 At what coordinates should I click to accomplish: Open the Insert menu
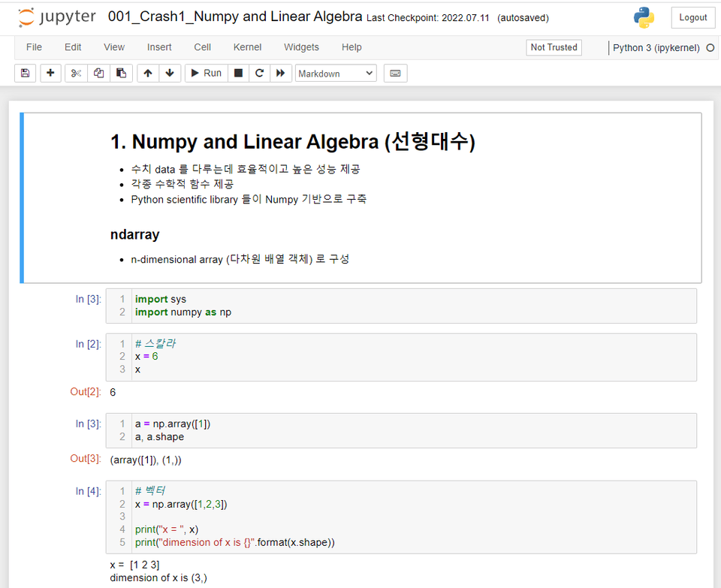point(159,47)
